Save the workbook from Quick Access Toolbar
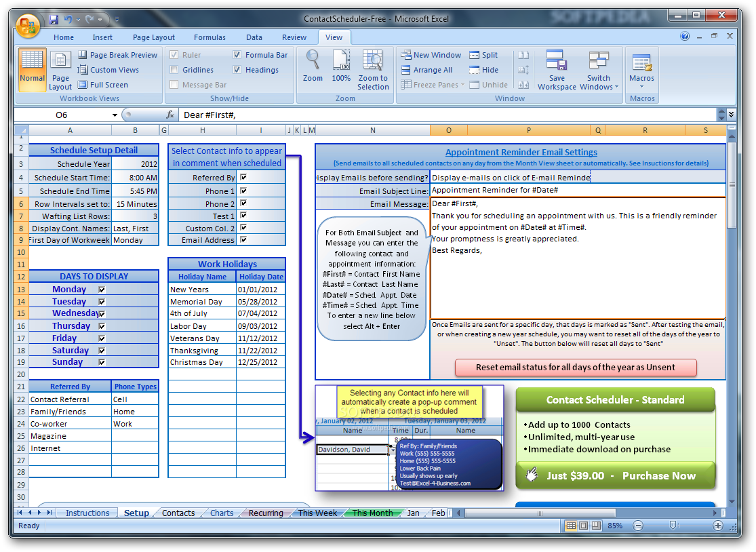The width and height of the screenshot is (756, 552). coord(54,19)
